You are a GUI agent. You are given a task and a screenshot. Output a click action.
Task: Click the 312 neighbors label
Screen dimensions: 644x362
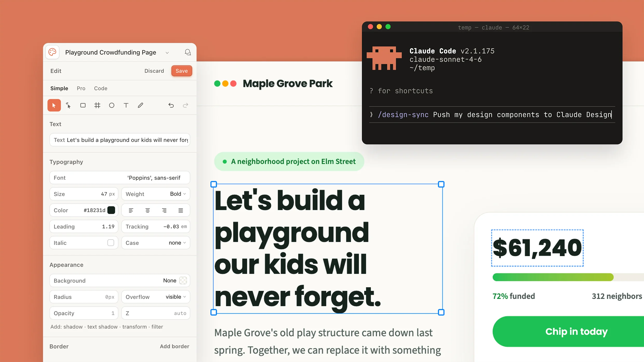617,296
